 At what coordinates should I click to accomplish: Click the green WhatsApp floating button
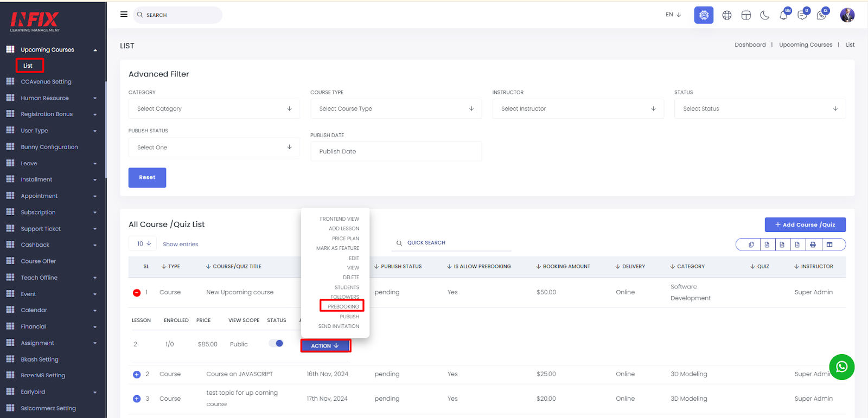pyautogui.click(x=841, y=367)
